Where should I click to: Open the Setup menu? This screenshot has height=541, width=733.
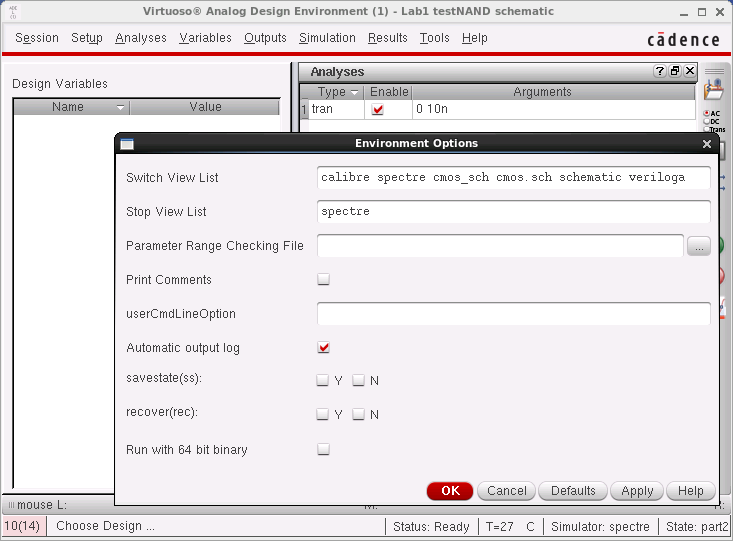(86, 38)
